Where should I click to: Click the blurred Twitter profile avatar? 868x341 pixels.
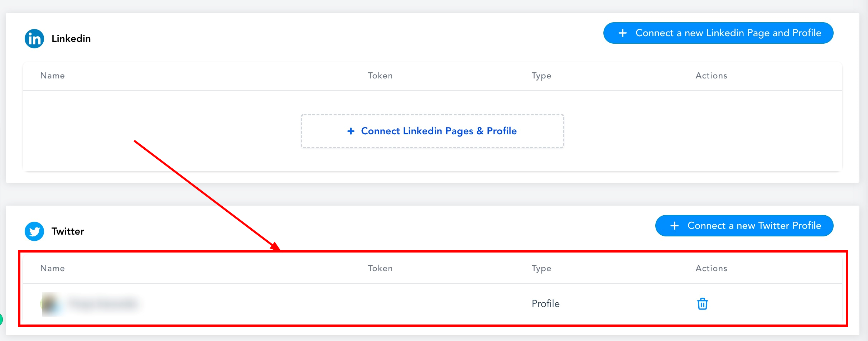pos(50,304)
